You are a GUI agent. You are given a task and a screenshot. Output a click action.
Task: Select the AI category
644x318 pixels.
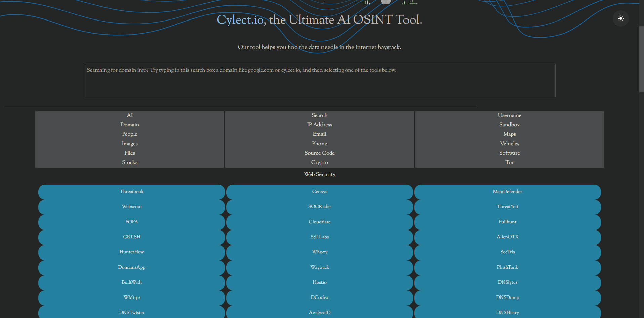130,115
